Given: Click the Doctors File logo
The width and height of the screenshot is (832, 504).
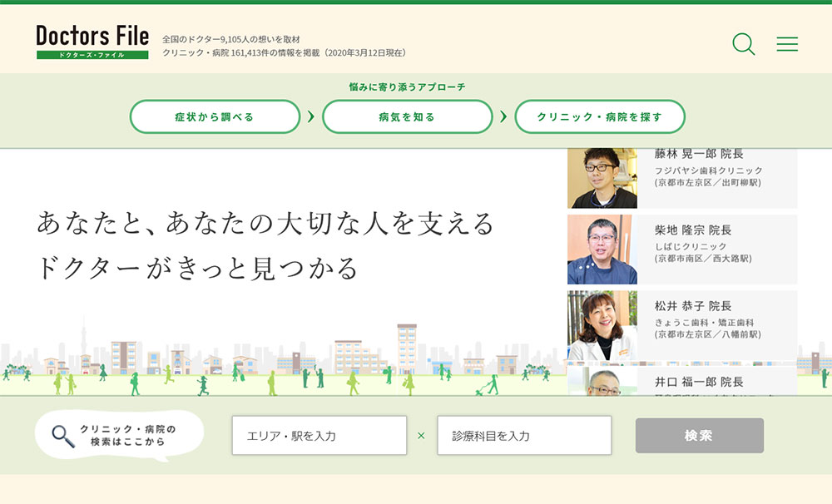Looking at the screenshot, I should pyautogui.click(x=92, y=42).
